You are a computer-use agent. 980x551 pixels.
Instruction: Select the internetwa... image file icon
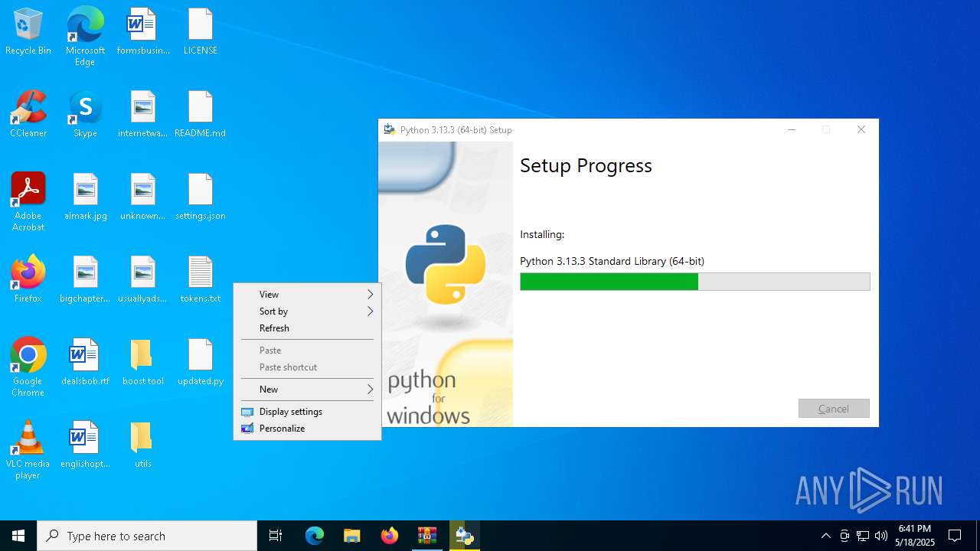point(143,115)
